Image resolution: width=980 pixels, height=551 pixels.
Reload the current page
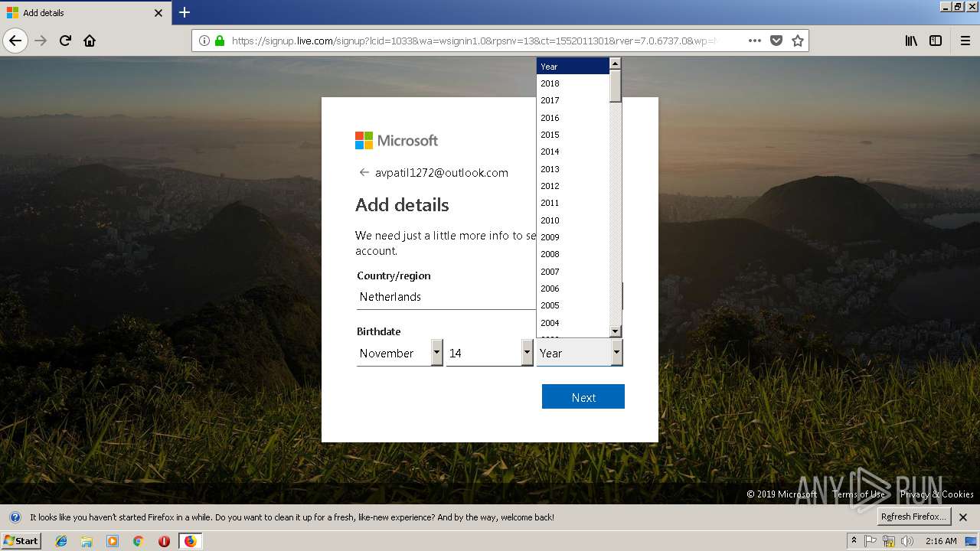click(66, 41)
